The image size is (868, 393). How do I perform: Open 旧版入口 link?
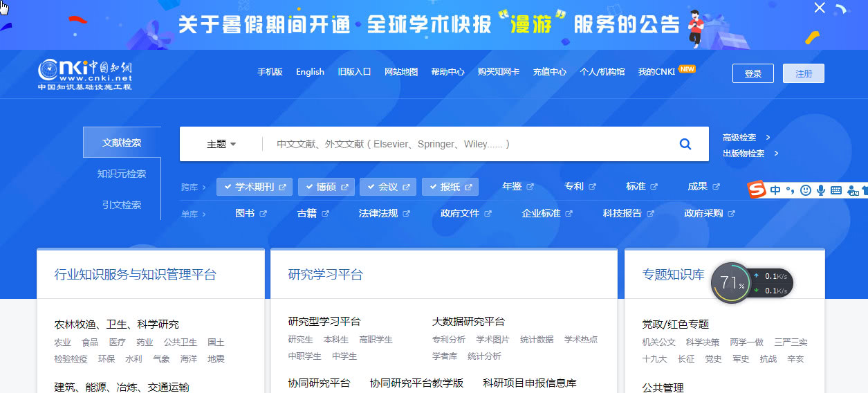pos(354,72)
